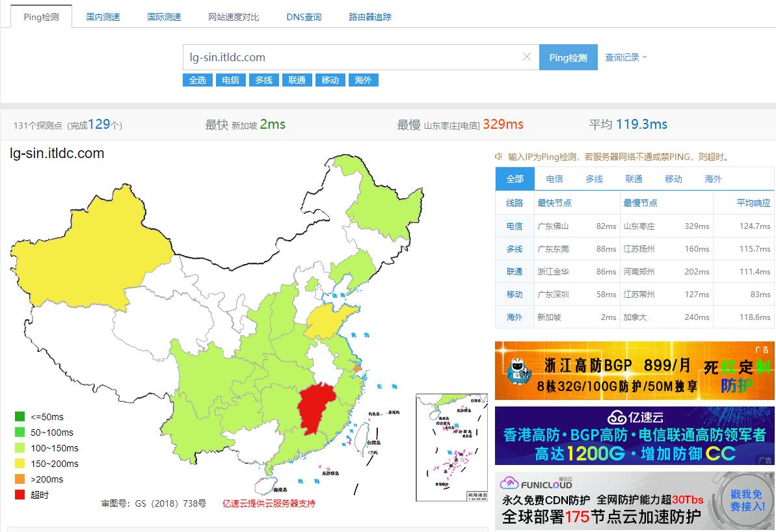Click the light green 100~150ms legend swatch

click(x=20, y=447)
